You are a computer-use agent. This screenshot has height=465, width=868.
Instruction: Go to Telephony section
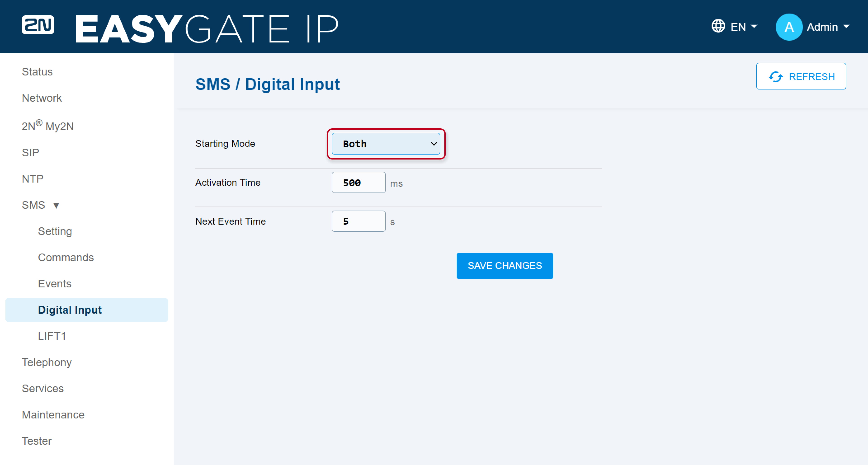click(x=47, y=362)
